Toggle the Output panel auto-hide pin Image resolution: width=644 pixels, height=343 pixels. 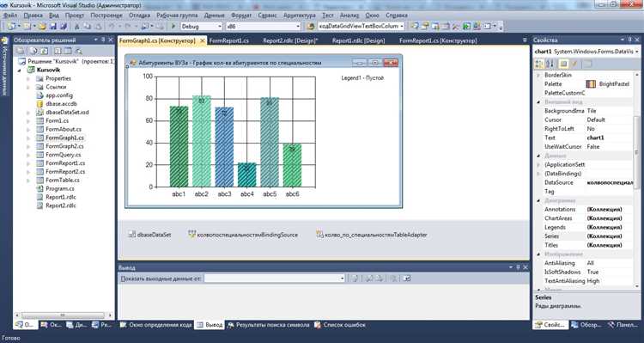coord(518,267)
